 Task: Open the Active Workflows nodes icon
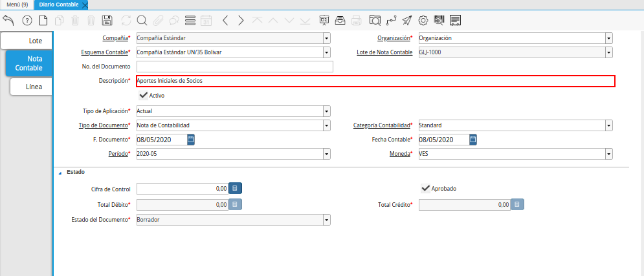[x=392, y=20]
